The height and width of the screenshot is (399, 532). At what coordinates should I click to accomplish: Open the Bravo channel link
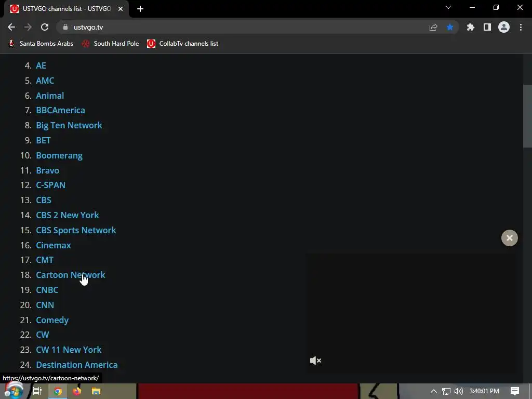[x=47, y=170]
